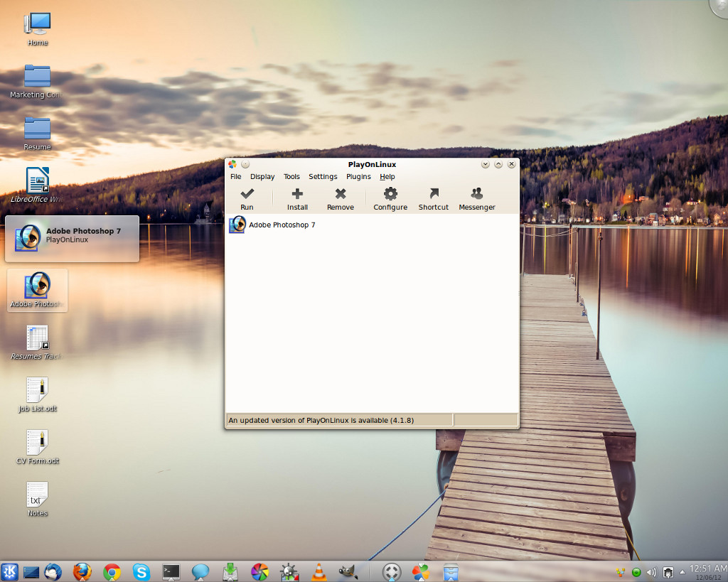
Task: Click the blue rectangle icon beside the KDE launcher
Action: click(x=31, y=572)
